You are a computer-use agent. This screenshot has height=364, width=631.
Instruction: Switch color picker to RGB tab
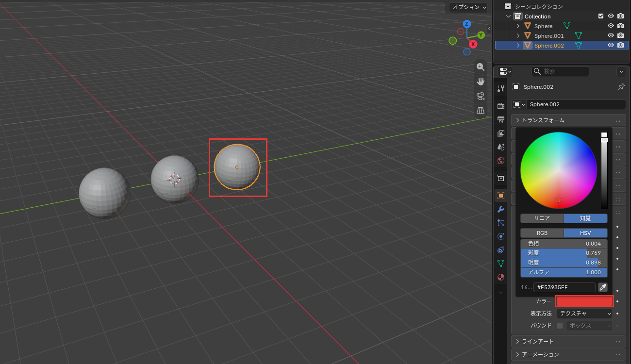(x=542, y=233)
